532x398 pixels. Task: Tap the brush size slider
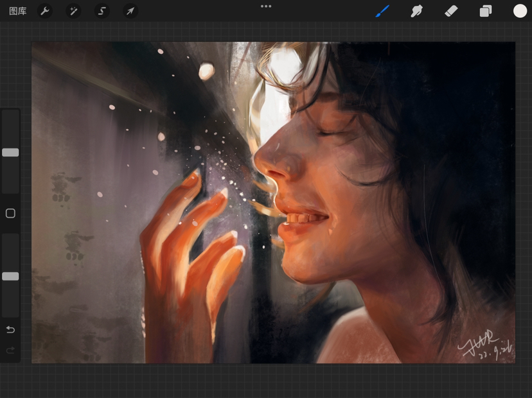click(x=10, y=152)
